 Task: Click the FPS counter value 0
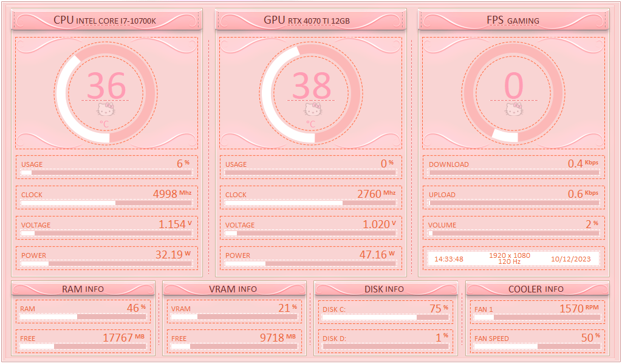click(514, 86)
